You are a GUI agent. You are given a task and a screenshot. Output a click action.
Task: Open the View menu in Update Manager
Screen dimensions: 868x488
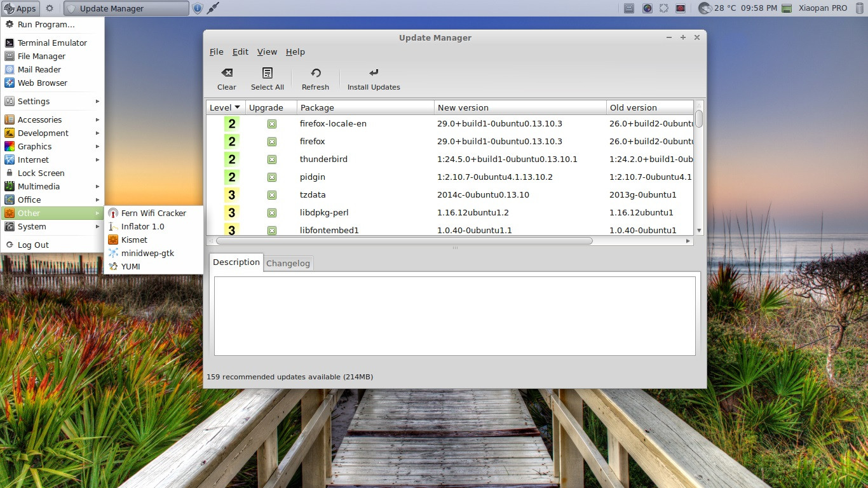click(x=267, y=52)
